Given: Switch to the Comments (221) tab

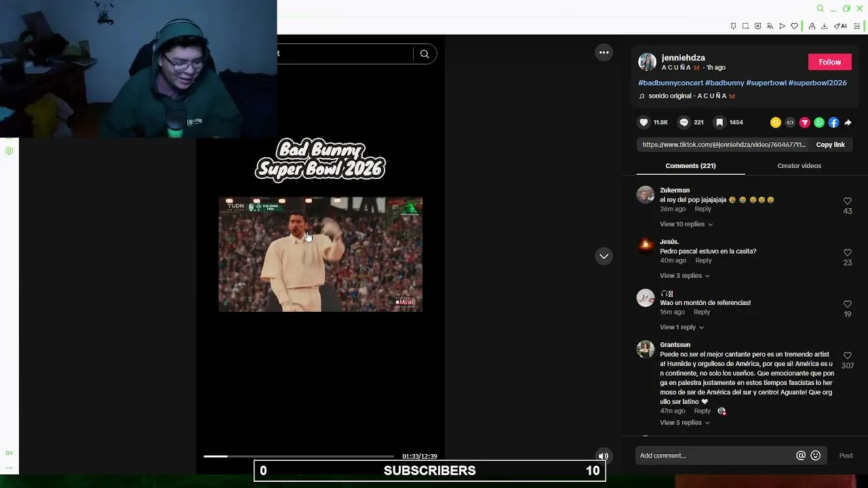Looking at the screenshot, I should pos(690,166).
